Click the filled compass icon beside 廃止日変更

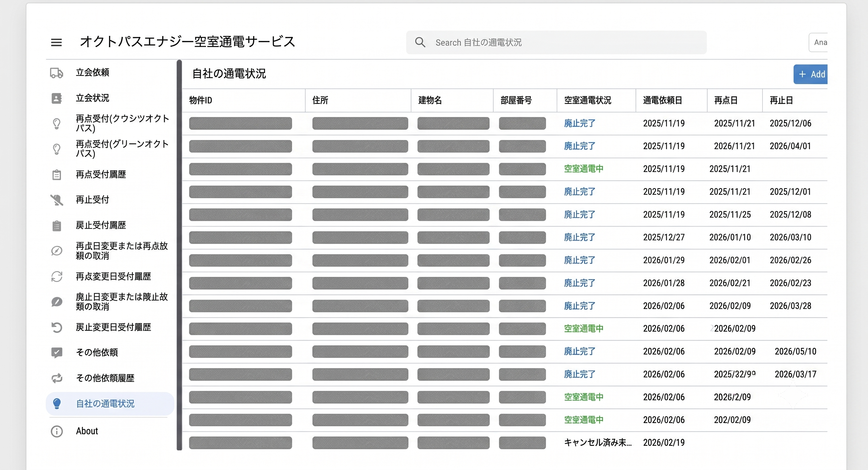[57, 302]
